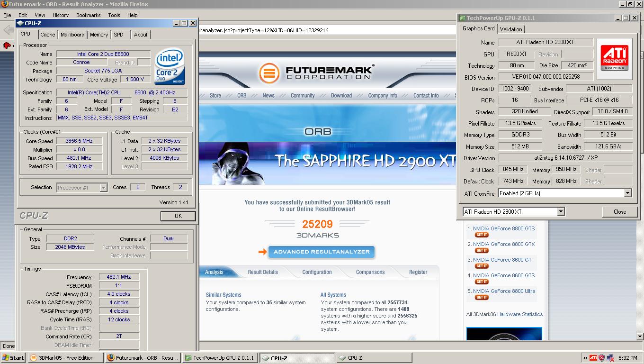Click the Company Info navigation link
The image size is (644, 364).
tap(383, 95)
